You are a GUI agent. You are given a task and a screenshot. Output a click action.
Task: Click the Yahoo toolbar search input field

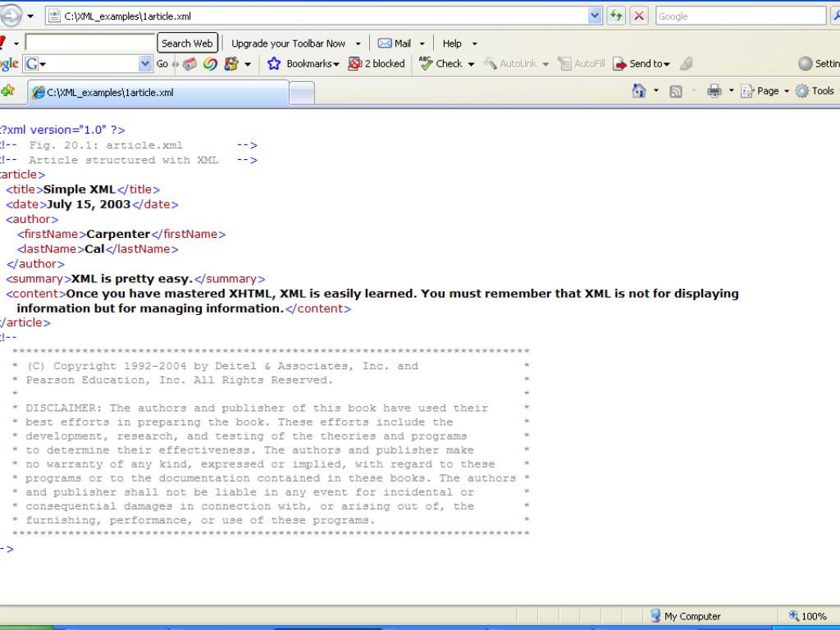click(90, 43)
